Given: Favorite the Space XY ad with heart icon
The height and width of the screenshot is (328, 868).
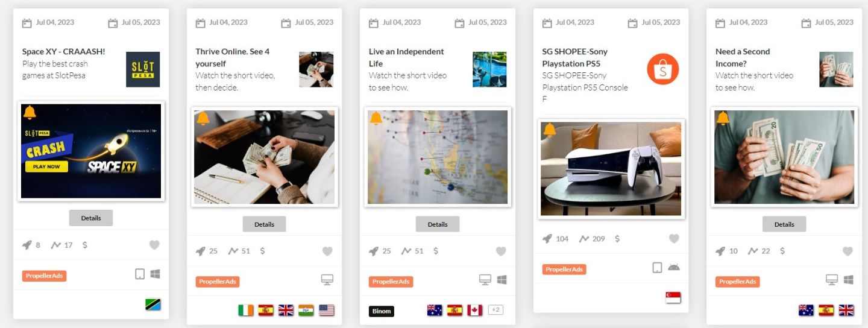Looking at the screenshot, I should point(154,245).
